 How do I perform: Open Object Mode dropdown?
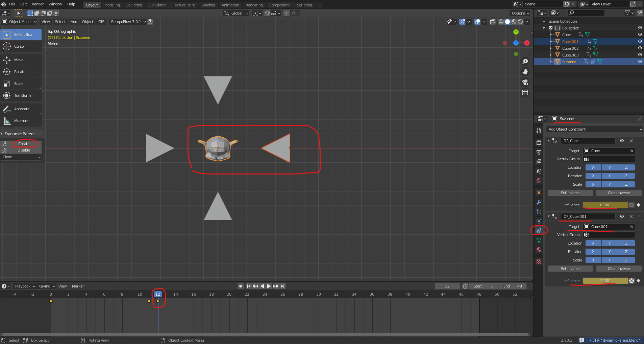pyautogui.click(x=20, y=22)
